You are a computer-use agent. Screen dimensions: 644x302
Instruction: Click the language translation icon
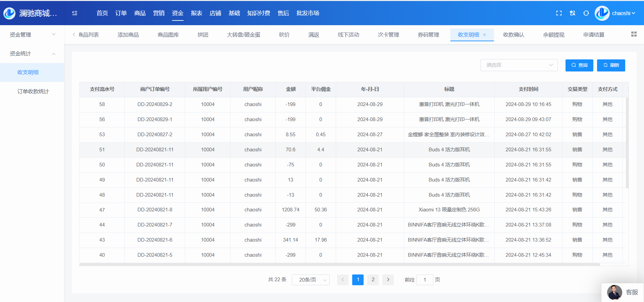[x=573, y=13]
